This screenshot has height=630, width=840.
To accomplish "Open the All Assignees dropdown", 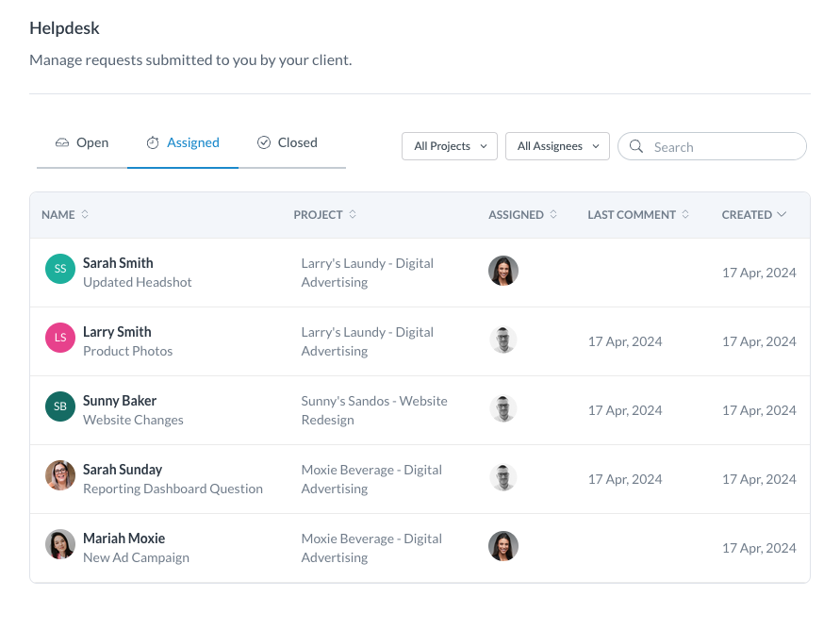I will [x=557, y=146].
